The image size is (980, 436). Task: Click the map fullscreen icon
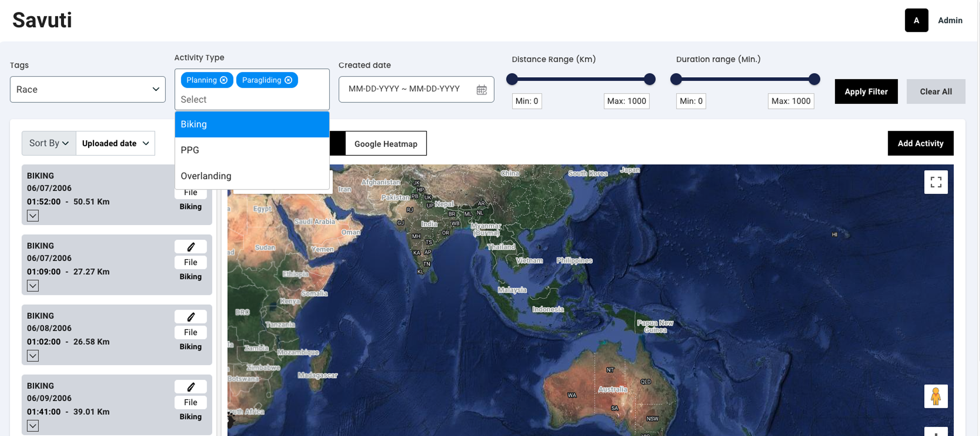(x=935, y=182)
